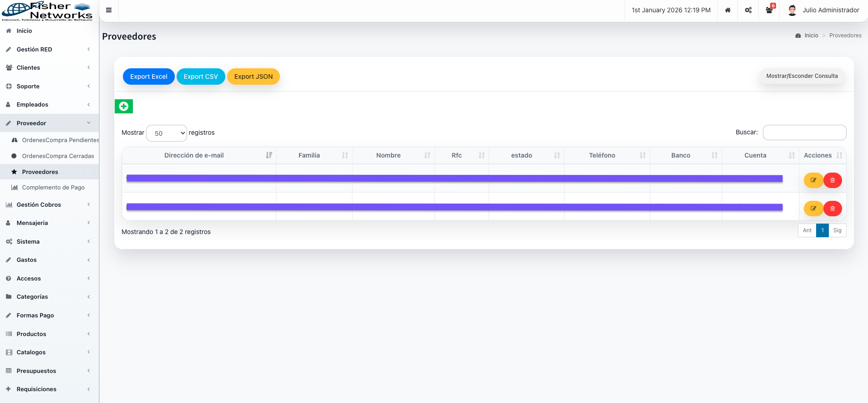The image size is (868, 403).
Task: Open the users notification icon with badge
Action: tap(769, 10)
